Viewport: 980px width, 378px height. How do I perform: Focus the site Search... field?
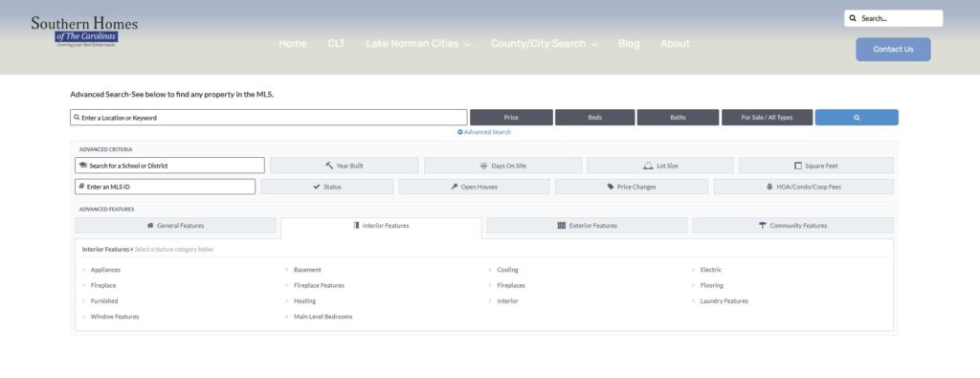pos(894,18)
